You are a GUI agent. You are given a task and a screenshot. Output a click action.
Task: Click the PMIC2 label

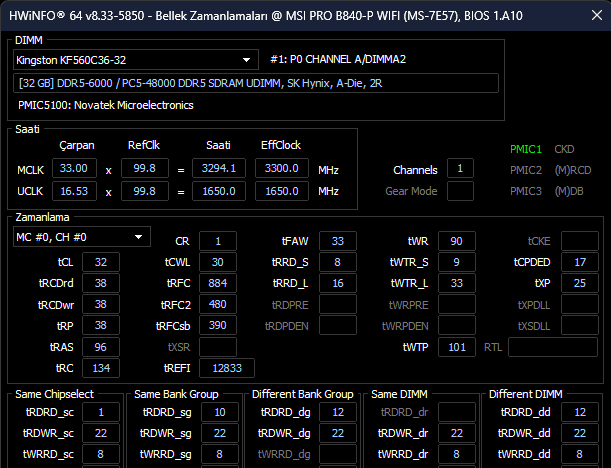click(x=526, y=170)
